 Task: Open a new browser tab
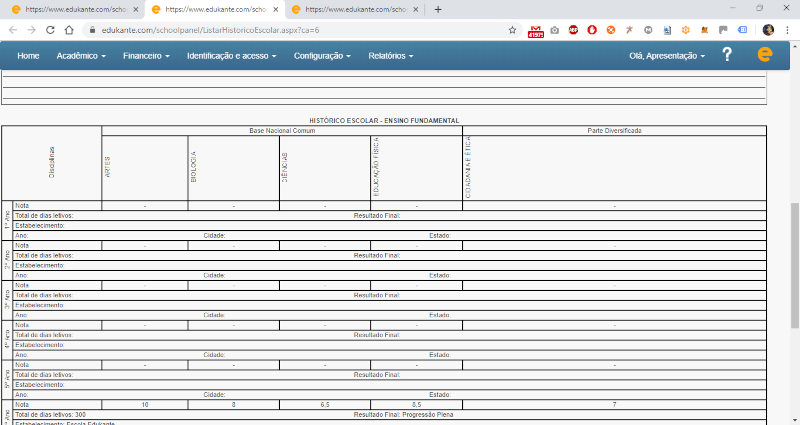[438, 10]
